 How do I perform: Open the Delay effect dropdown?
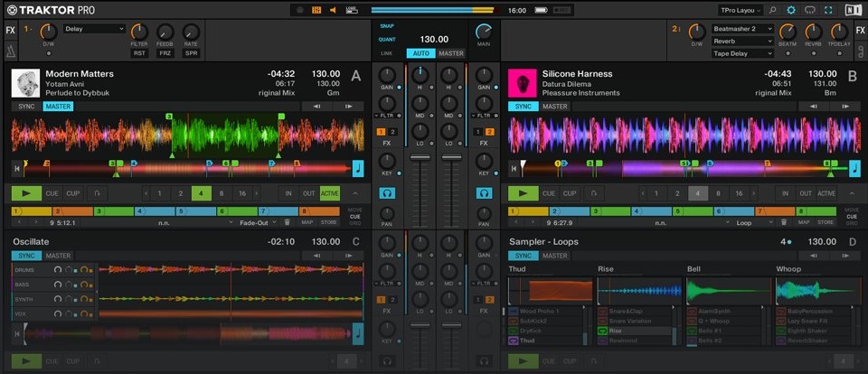(95, 29)
